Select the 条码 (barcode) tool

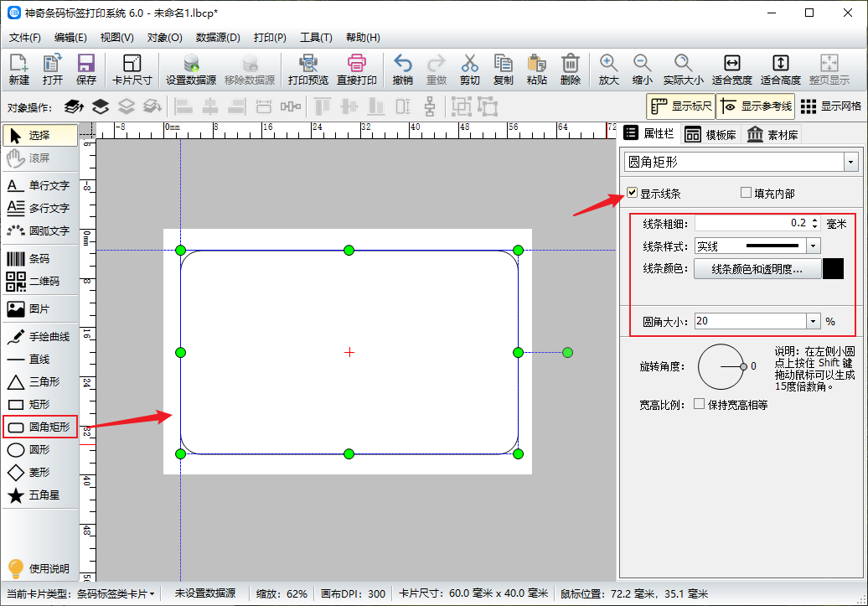coord(39,258)
